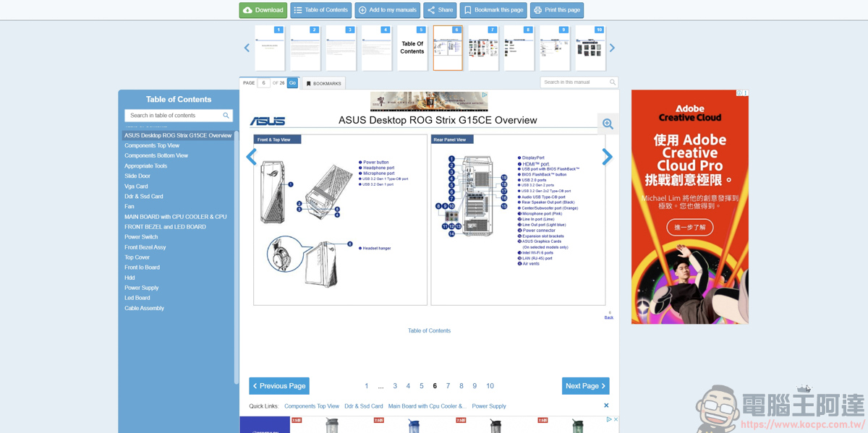Go to page 3 in pagination
Viewport: 868px width, 433px height.
coord(395,386)
